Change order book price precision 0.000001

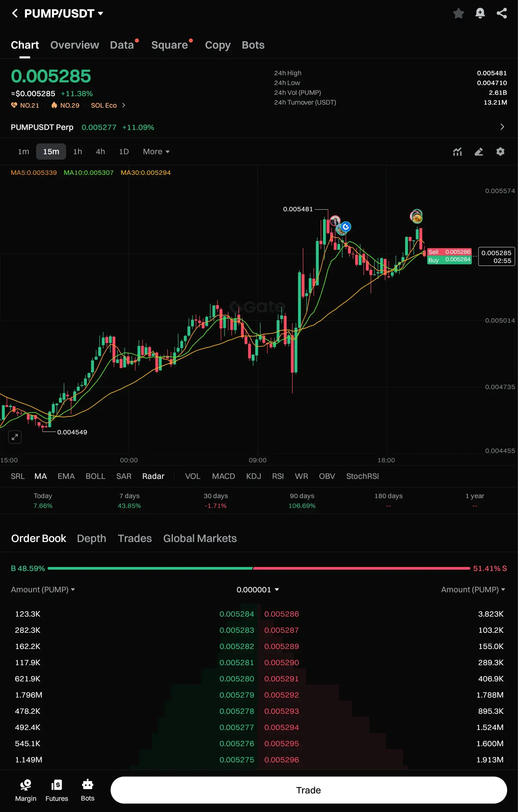(x=258, y=590)
